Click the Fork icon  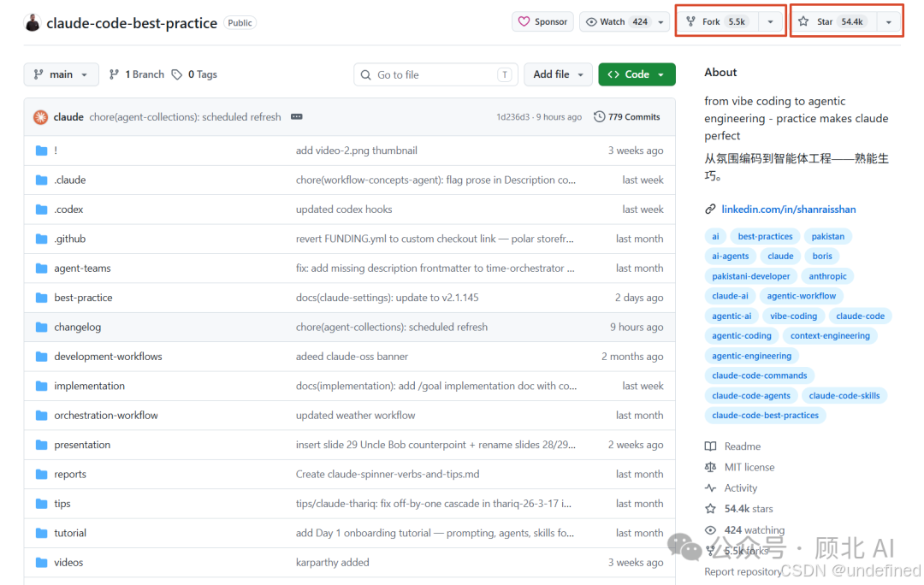point(690,21)
